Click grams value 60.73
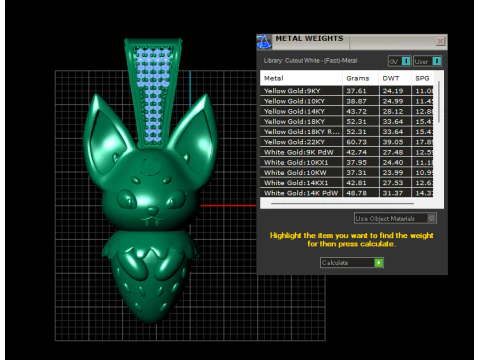The image size is (480, 360). coord(356,142)
